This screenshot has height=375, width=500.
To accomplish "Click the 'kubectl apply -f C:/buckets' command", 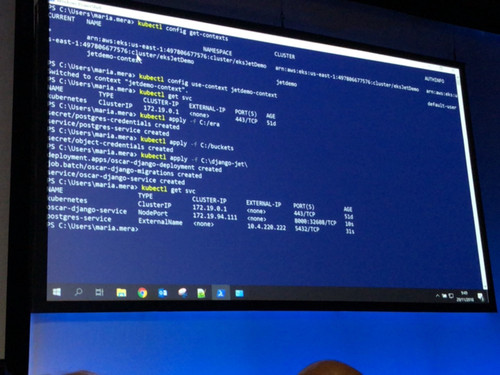I will (187, 143).
